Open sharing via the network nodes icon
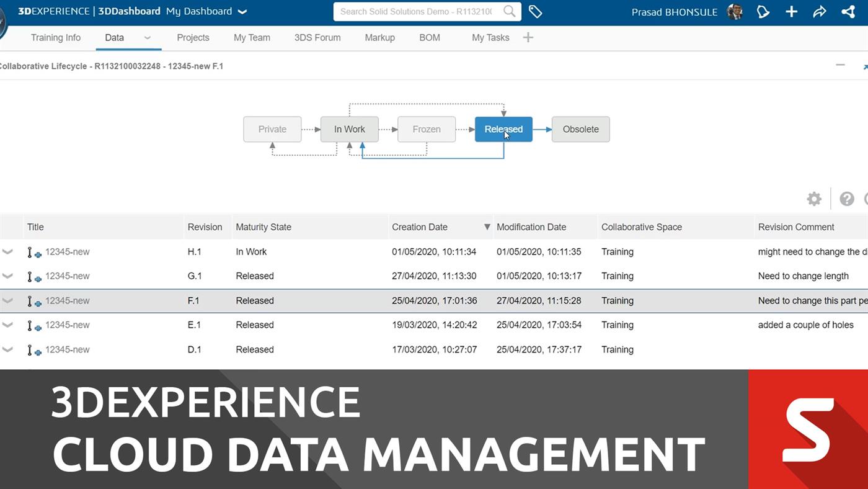The image size is (868, 489). 848,11
